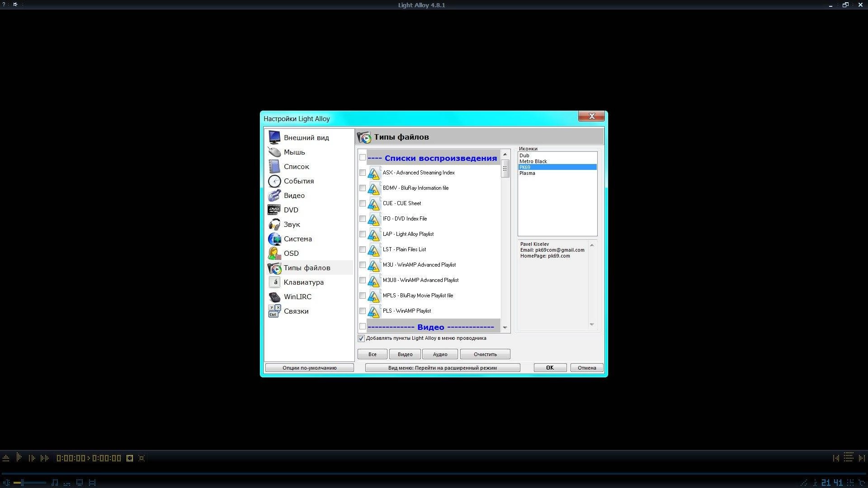Screen dimensions: 868x488
Task: Toggle the Списки воспроизведения group checkbox
Action: [x=363, y=157]
